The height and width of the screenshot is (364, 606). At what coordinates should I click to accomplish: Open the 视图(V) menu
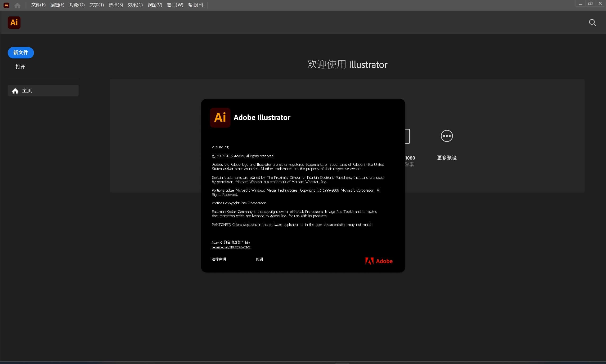155,5
